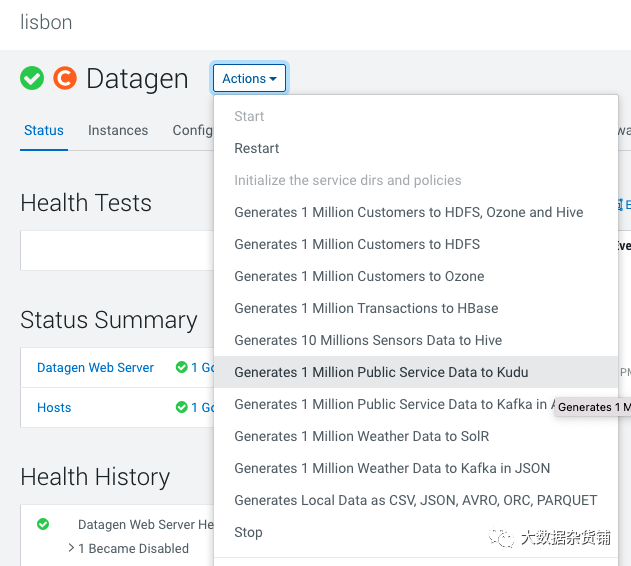
Task: Click green check icon under Health History
Action: tap(43, 524)
